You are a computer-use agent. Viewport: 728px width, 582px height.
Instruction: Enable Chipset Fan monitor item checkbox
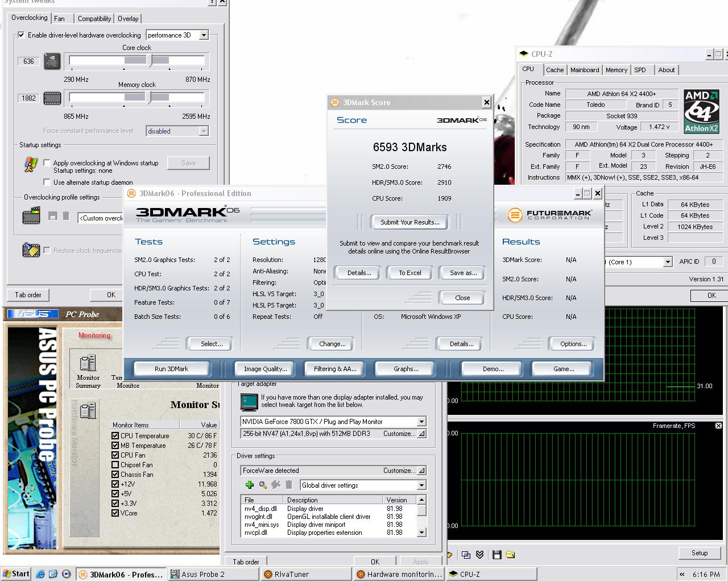pyautogui.click(x=115, y=465)
